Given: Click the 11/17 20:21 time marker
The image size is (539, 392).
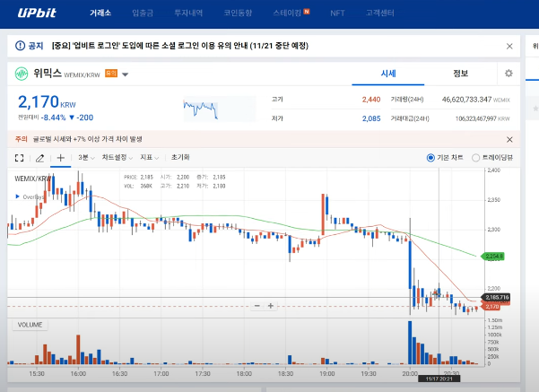Looking at the screenshot, I should click(x=439, y=379).
